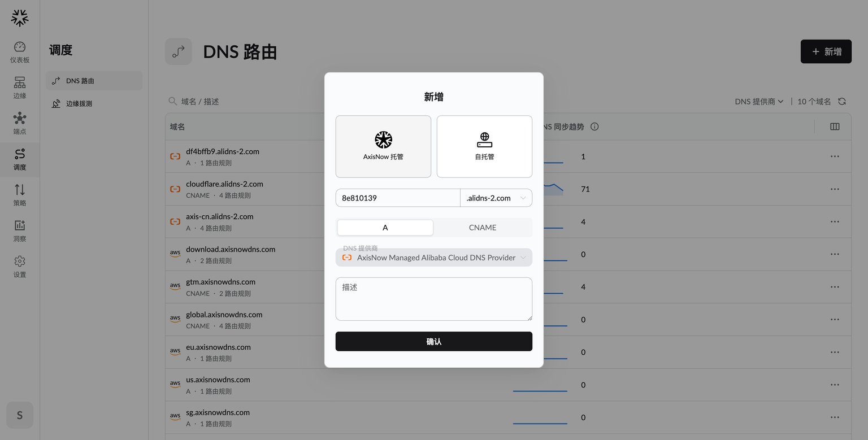Viewport: 868px width, 440px height.
Task: Open the table column settings icon
Action: point(835,127)
